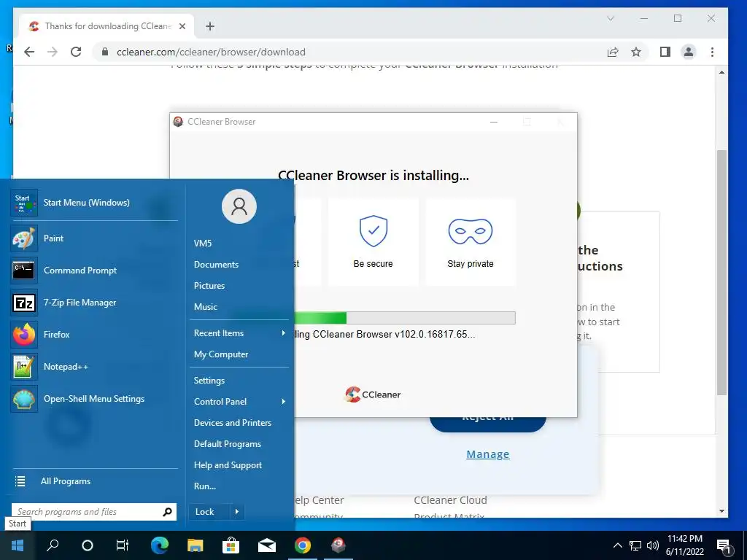Image resolution: width=747 pixels, height=560 pixels.
Task: Launch Firefox from the start menu
Action: (x=94, y=334)
